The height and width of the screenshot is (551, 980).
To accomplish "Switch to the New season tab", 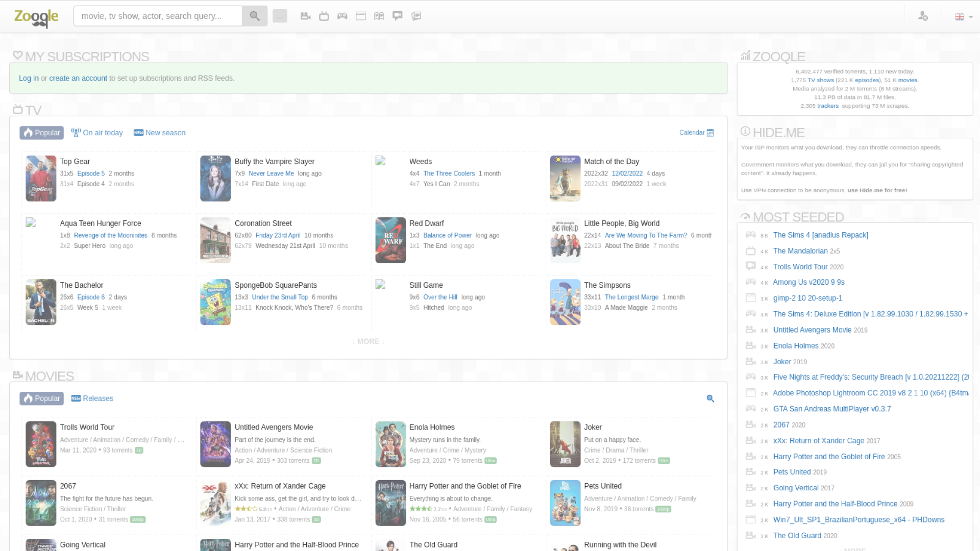I will (160, 133).
